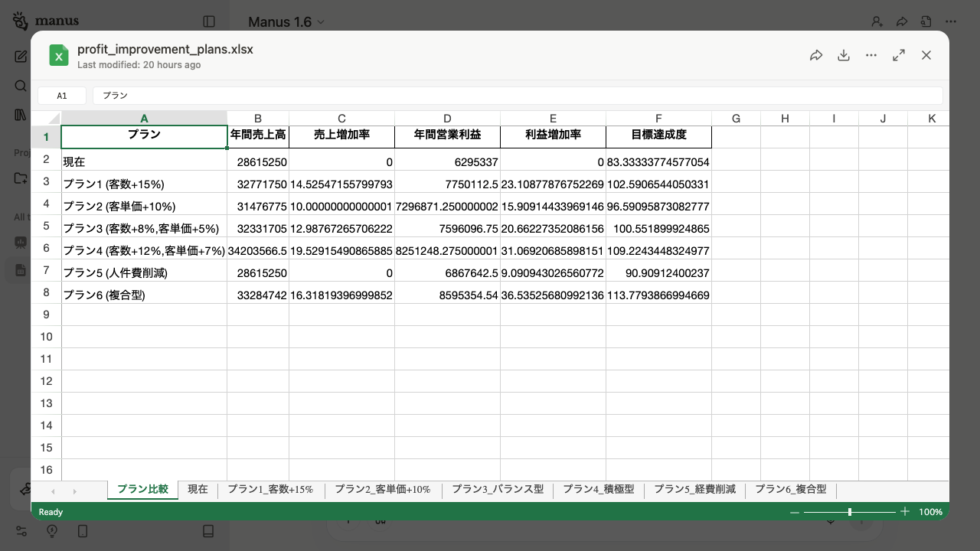Click the next-sheet arrow beside the tab bar
Viewport: 980px width, 551px height.
click(74, 491)
